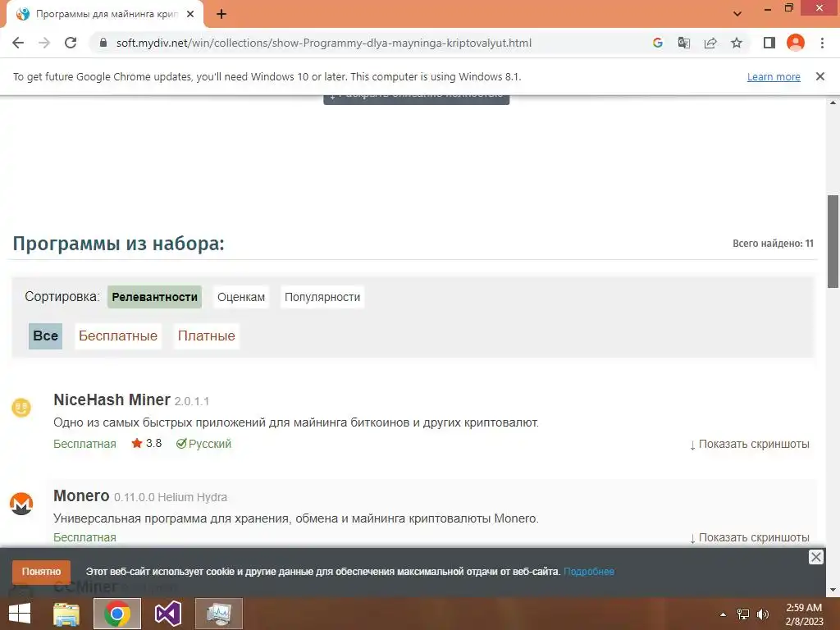Open Chrome's three-dot menu

tap(822, 43)
